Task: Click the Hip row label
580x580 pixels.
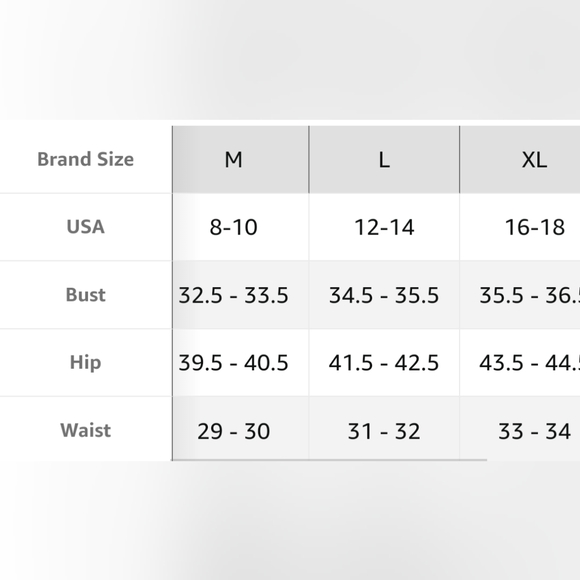Action: point(85,362)
